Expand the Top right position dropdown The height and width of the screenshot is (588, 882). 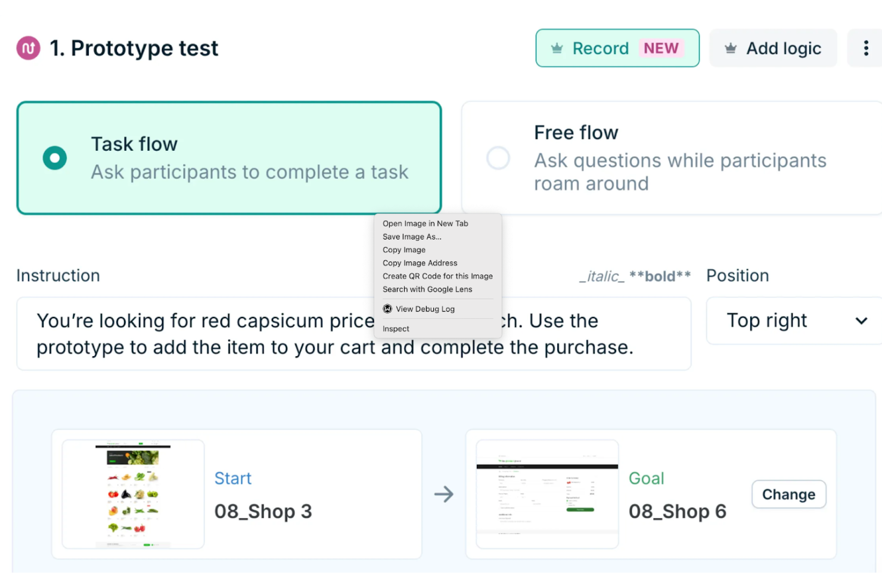pyautogui.click(x=794, y=321)
